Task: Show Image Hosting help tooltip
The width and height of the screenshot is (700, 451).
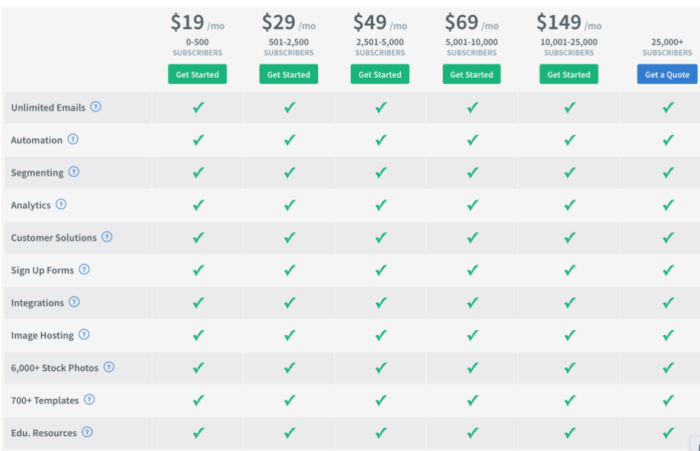Action: pos(84,334)
